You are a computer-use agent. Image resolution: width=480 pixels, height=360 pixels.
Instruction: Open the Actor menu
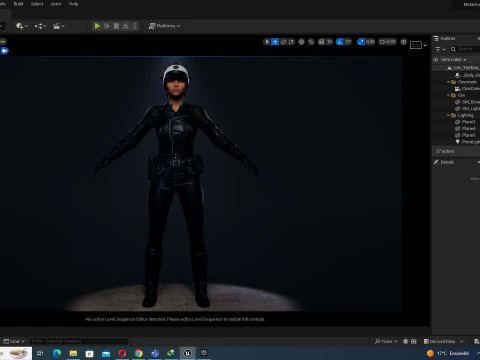(x=56, y=4)
